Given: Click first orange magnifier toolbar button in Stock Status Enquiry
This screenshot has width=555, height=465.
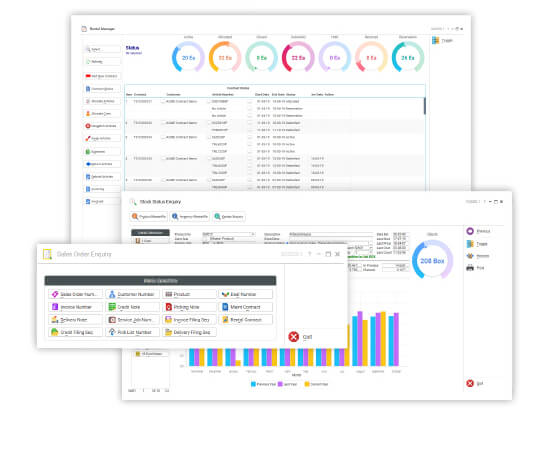Looking at the screenshot, I should click(x=148, y=217).
